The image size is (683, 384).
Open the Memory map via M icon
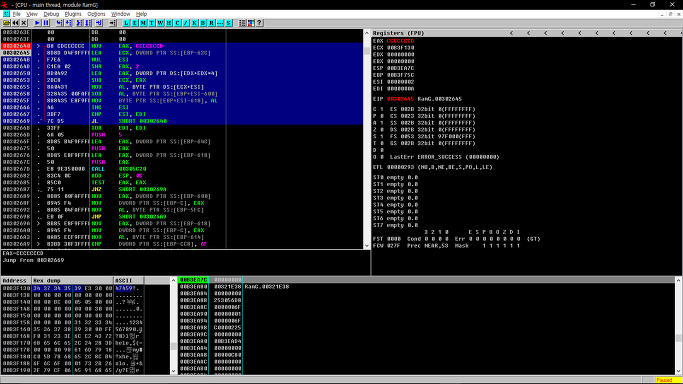pyautogui.click(x=143, y=23)
